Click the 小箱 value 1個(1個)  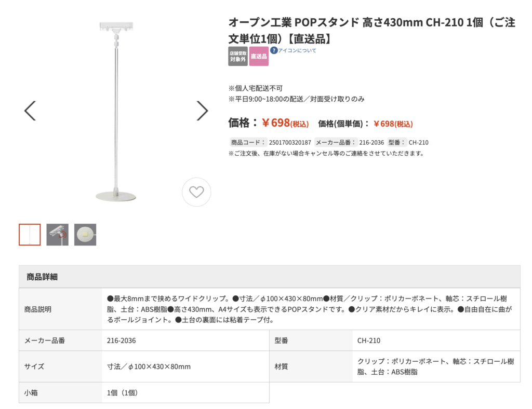123,393
